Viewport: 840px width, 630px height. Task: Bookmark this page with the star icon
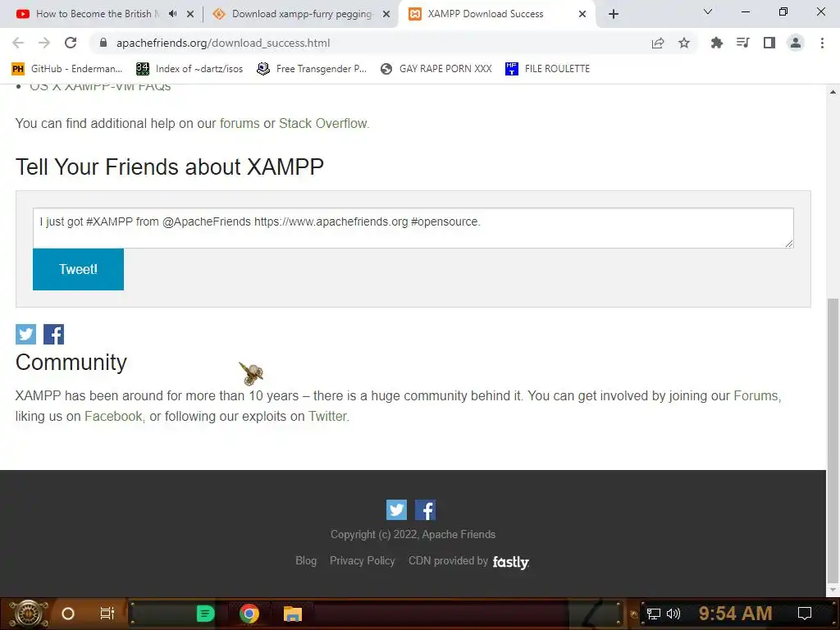(684, 43)
